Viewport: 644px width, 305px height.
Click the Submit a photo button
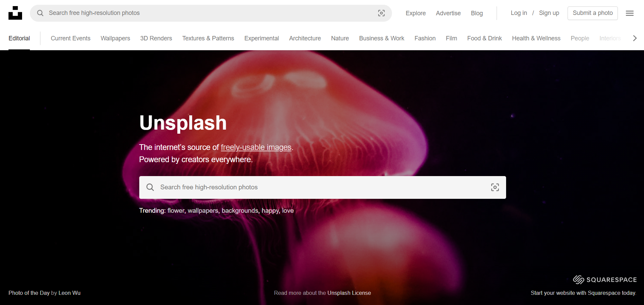pos(593,13)
